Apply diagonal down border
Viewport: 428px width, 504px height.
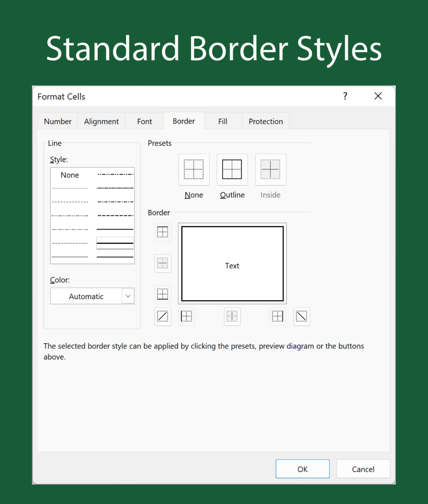[301, 316]
